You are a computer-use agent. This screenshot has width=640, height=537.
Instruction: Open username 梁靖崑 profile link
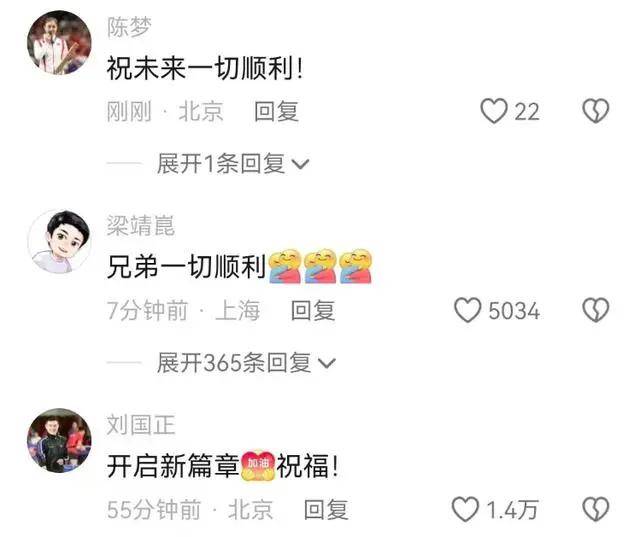140,225
